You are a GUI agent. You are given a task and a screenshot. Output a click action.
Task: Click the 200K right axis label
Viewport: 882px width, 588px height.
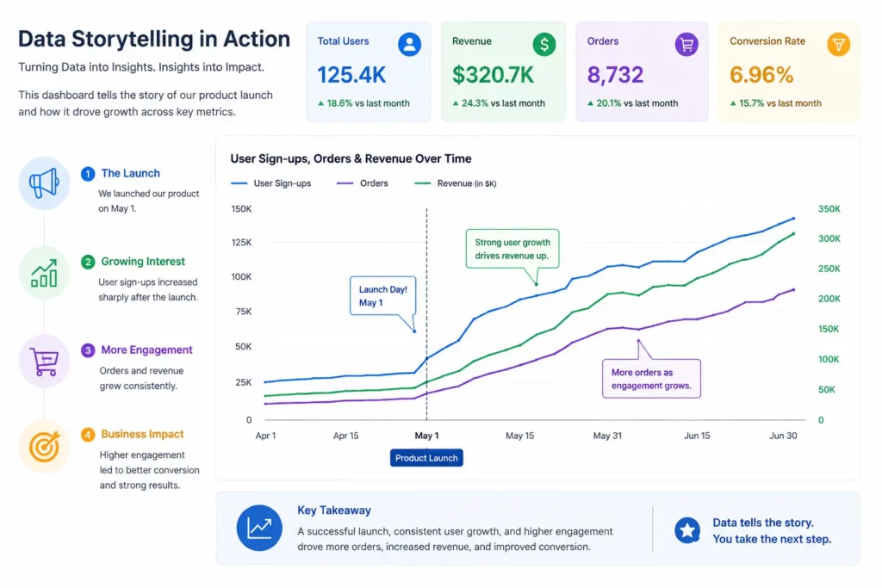[829, 299]
